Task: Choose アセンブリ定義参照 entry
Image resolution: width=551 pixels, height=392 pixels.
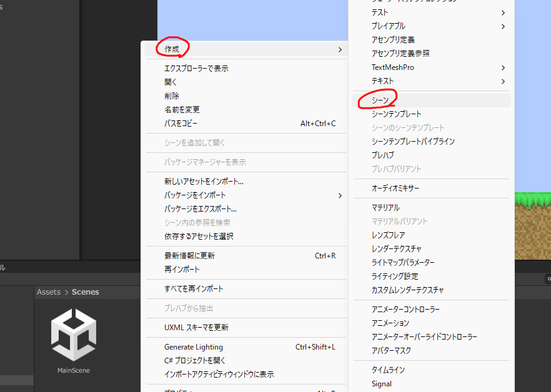Action: pyautogui.click(x=431, y=54)
